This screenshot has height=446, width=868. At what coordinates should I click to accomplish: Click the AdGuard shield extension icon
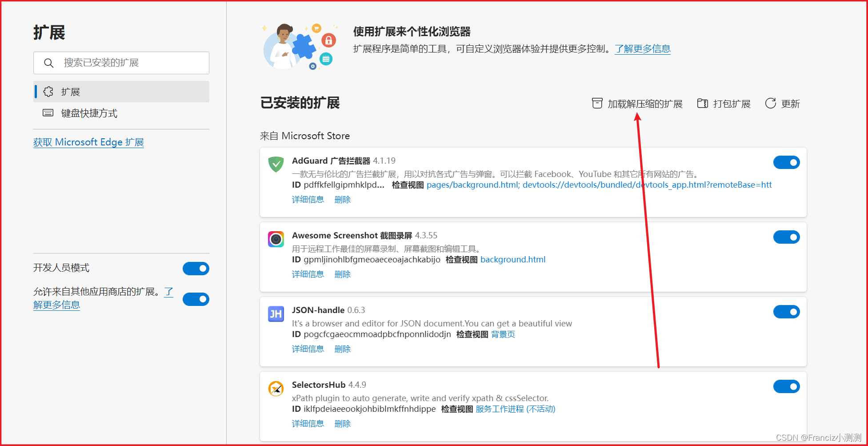tap(276, 164)
